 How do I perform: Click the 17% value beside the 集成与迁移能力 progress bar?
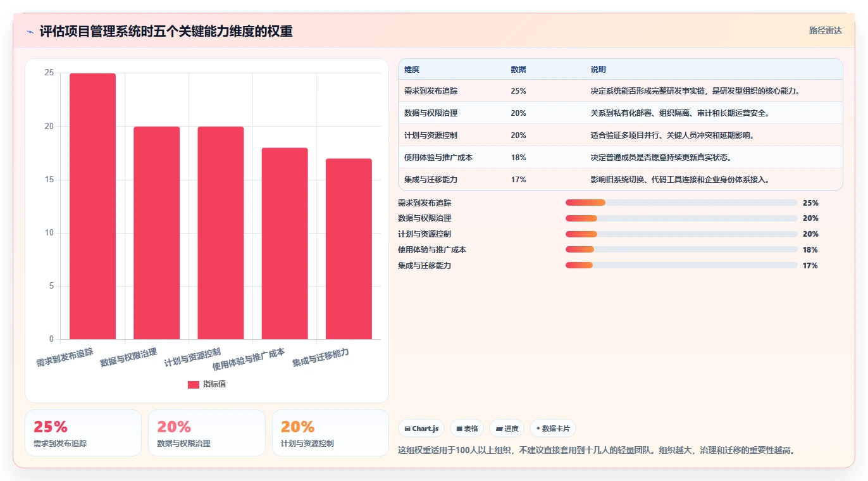(x=810, y=266)
